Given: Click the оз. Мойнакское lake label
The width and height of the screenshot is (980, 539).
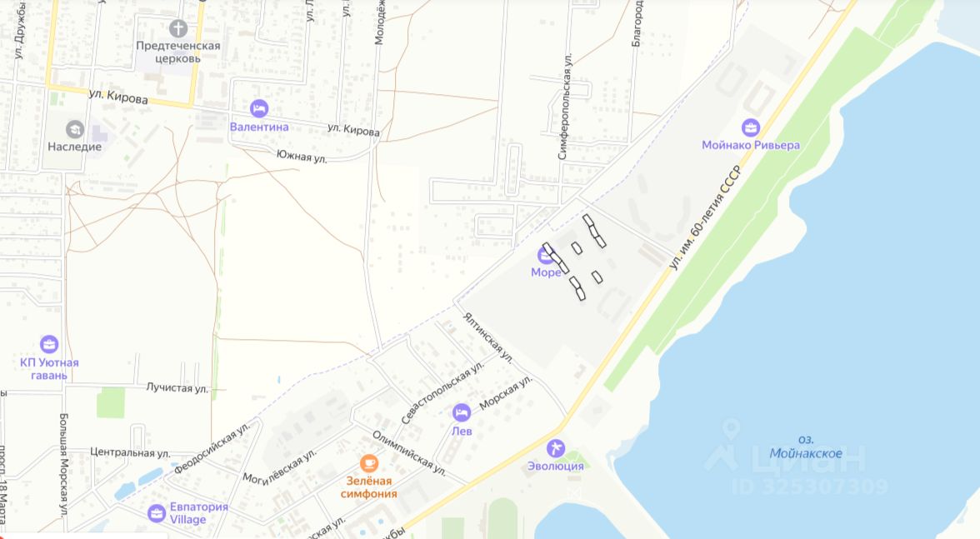Looking at the screenshot, I should [x=806, y=447].
